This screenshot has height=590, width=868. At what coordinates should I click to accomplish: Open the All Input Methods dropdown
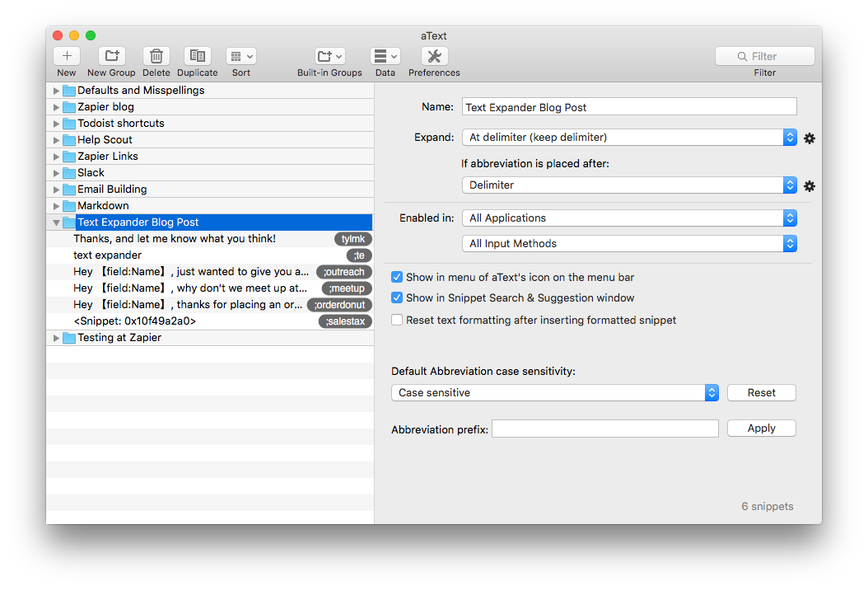tap(629, 244)
